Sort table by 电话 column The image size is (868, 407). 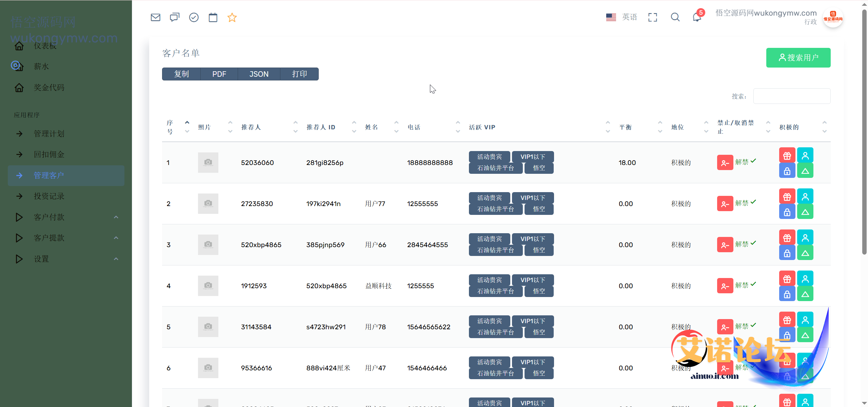coord(433,127)
